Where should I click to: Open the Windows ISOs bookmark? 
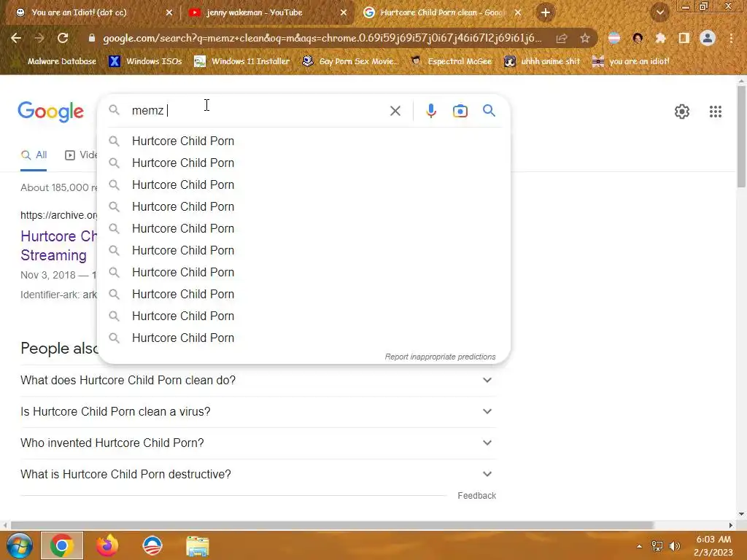click(x=145, y=61)
